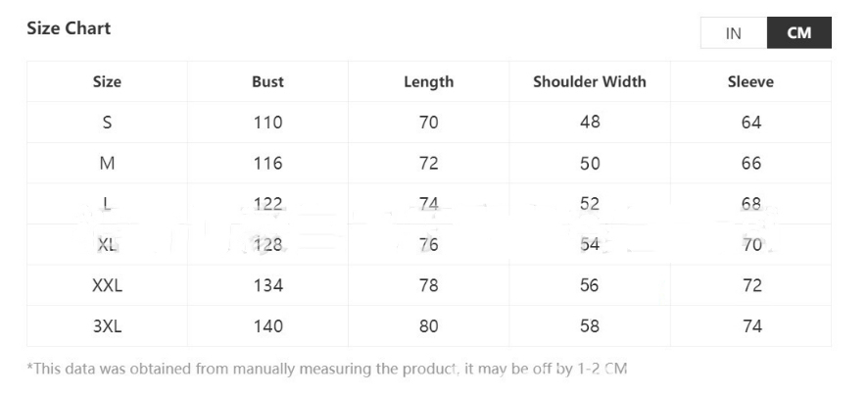
Task: Select the S size row label
Action: point(107,123)
